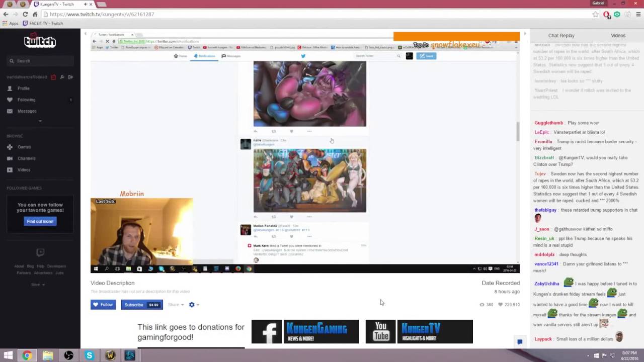Click the browser home icon
The image size is (644, 362).
pyautogui.click(x=35, y=14)
